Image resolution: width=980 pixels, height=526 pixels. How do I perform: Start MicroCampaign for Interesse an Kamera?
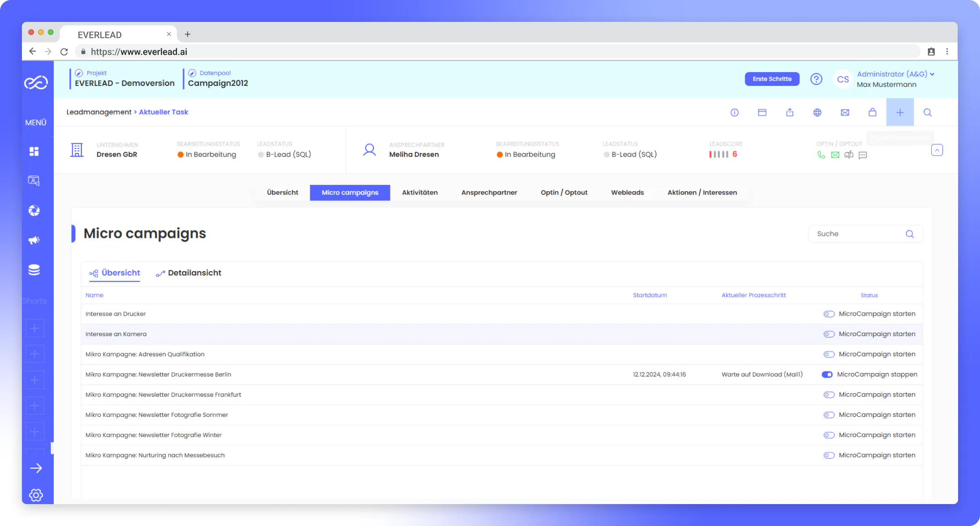pos(829,334)
